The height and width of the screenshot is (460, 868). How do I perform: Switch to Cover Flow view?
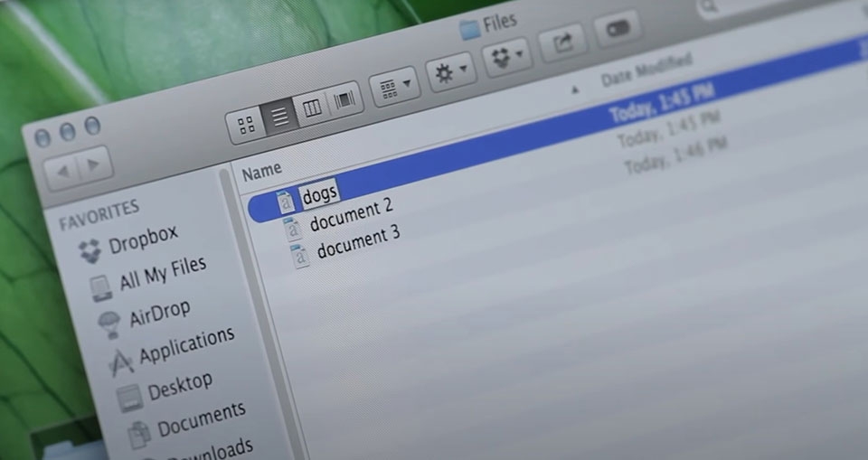(x=344, y=99)
